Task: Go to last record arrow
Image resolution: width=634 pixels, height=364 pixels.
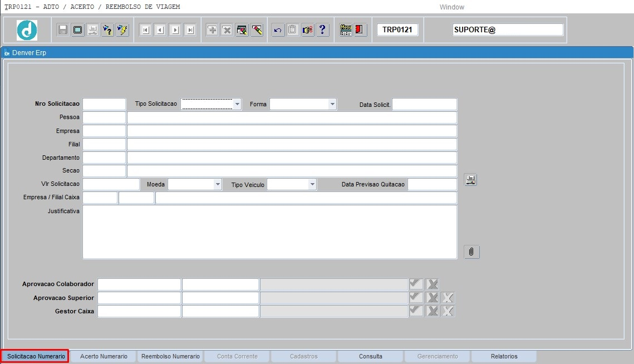Action: point(190,30)
